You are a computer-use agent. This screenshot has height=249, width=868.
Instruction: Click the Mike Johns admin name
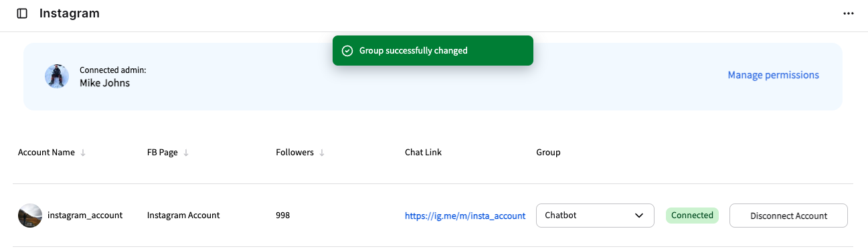104,83
